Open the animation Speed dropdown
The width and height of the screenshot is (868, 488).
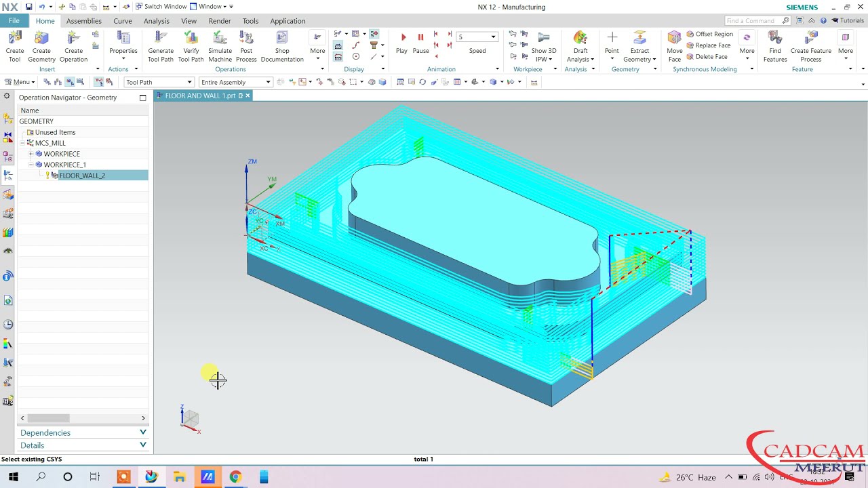point(493,37)
